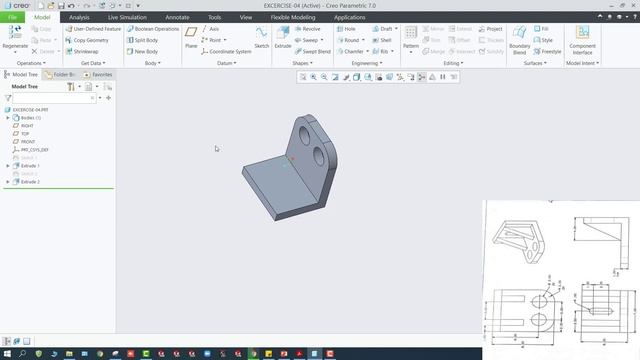Choose the Sweep tool
Image resolution: width=640 pixels, height=360 pixels.
(309, 40)
